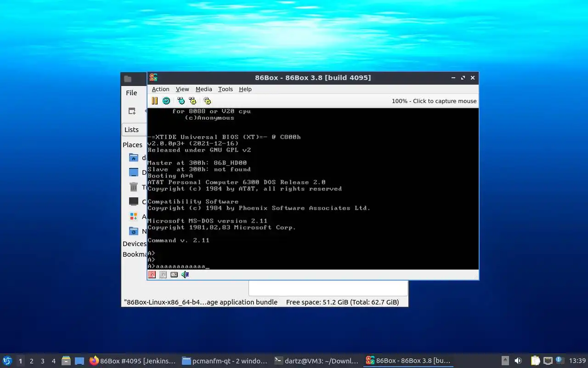Open the Help menu in 86Box

pyautogui.click(x=245, y=89)
